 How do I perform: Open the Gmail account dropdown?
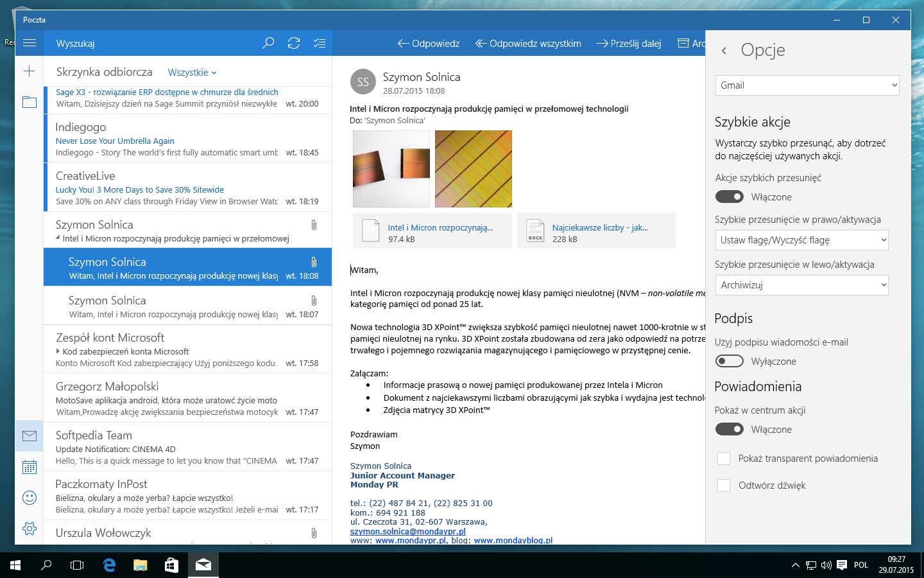click(x=807, y=85)
